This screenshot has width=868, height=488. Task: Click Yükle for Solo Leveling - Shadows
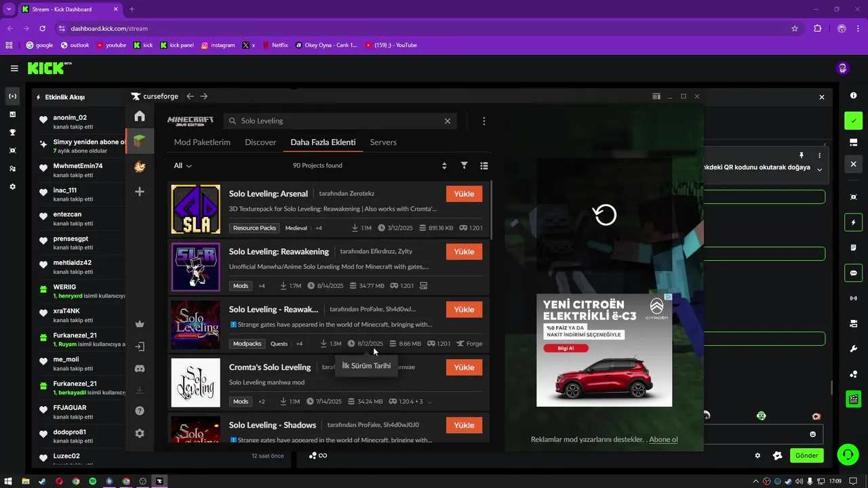(x=464, y=425)
